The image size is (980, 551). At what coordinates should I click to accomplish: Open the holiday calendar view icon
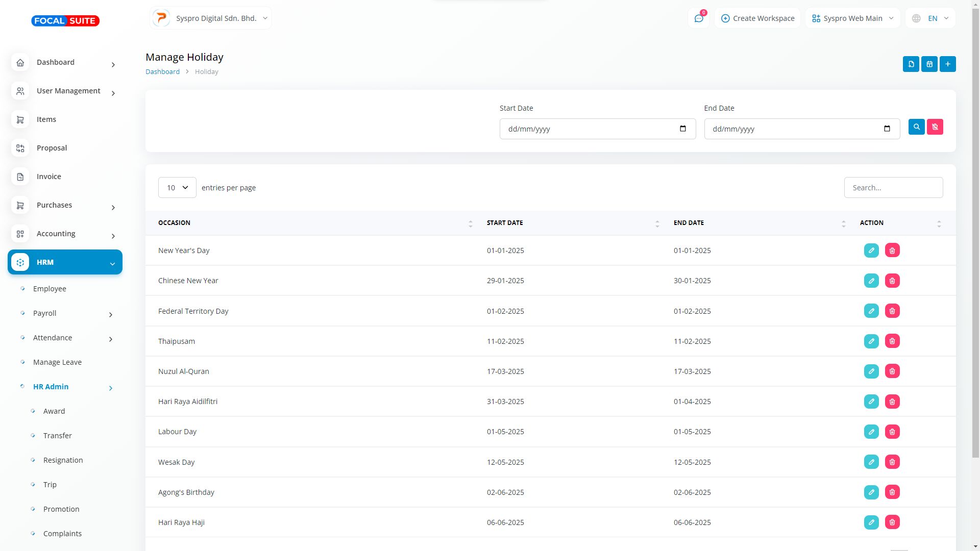click(x=929, y=64)
